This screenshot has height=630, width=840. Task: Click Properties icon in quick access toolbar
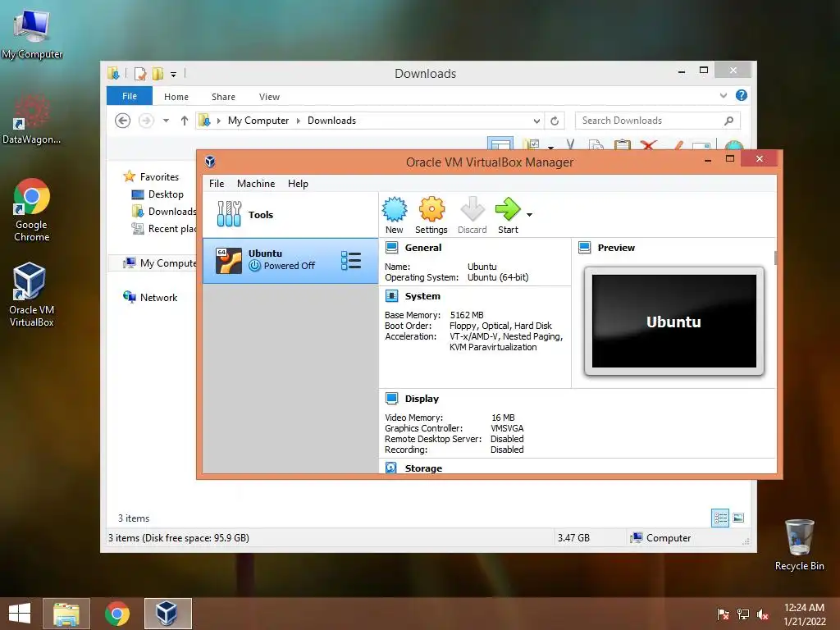point(139,73)
